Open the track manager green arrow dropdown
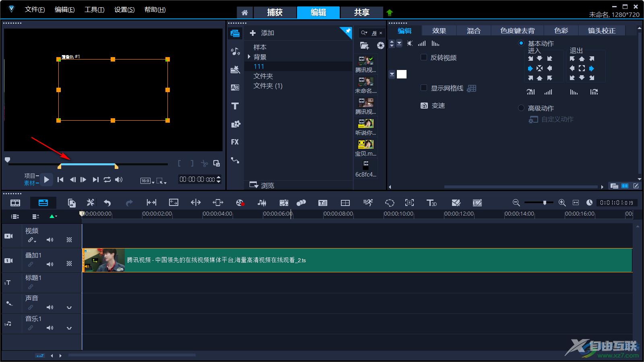This screenshot has width=644, height=362. [x=53, y=216]
